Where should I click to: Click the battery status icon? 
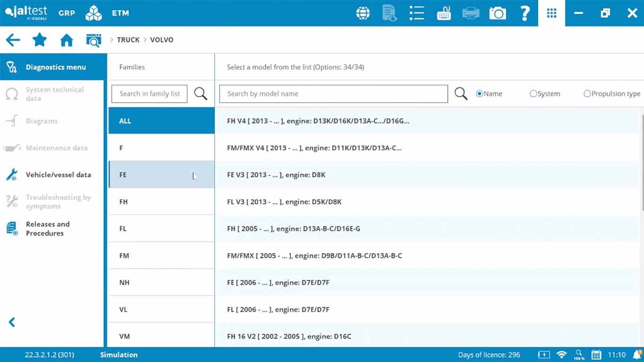click(544, 355)
